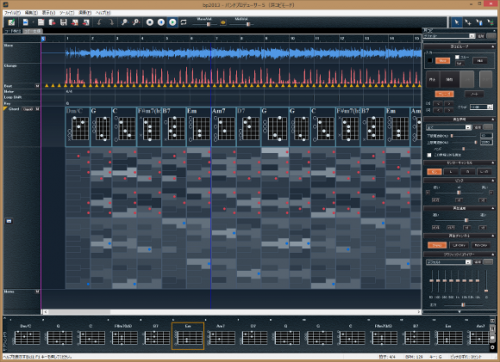Select the Am7 chord diagram in chord track
Screen dimensions: 500x362
pyautogui.click(x=224, y=127)
